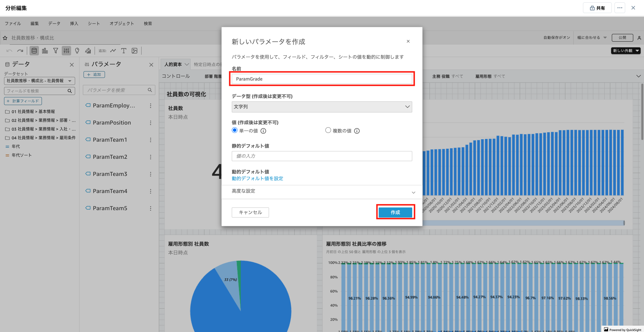644x332 pixels.
Task: Select the 複数の値 radio button
Action: (328, 130)
